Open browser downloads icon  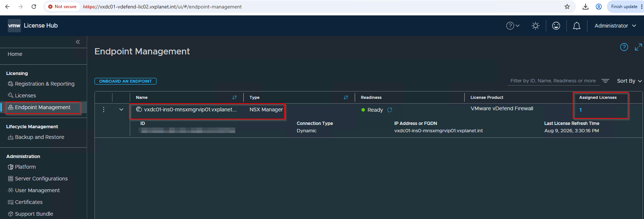click(x=586, y=7)
